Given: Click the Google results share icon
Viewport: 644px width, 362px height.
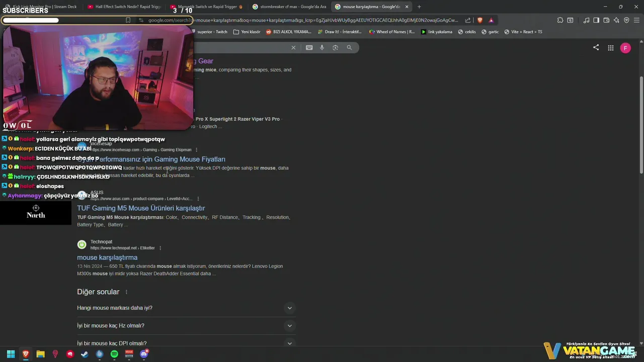Looking at the screenshot, I should pos(596,48).
